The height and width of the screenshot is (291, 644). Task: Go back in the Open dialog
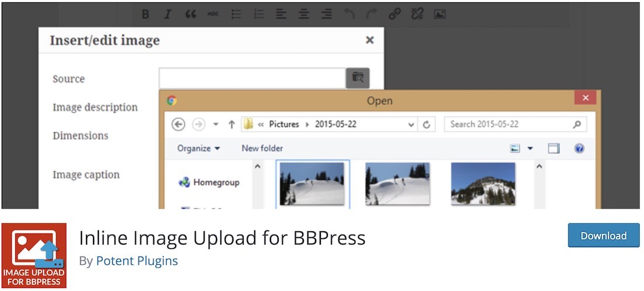(178, 124)
